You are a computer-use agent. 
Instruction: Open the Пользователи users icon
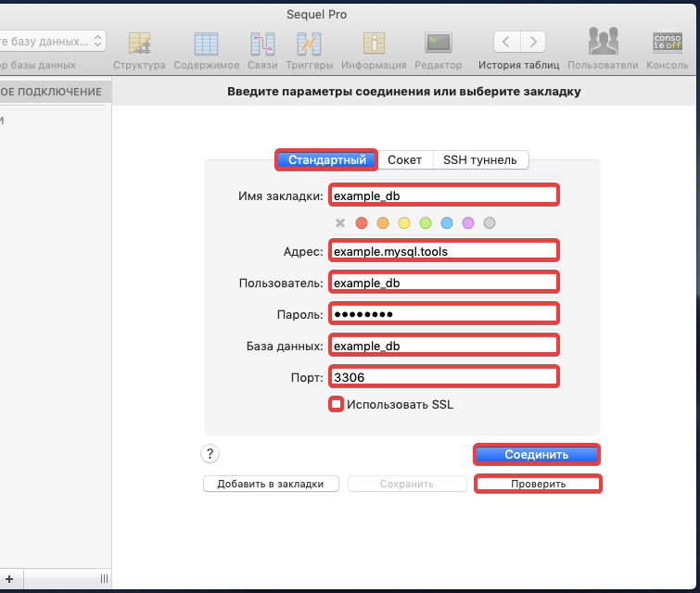(603, 44)
